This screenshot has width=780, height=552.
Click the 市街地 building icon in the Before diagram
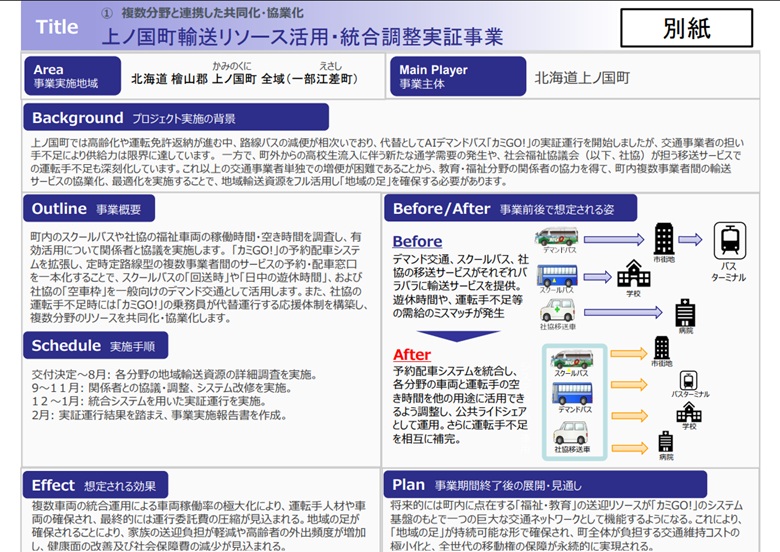tap(664, 239)
